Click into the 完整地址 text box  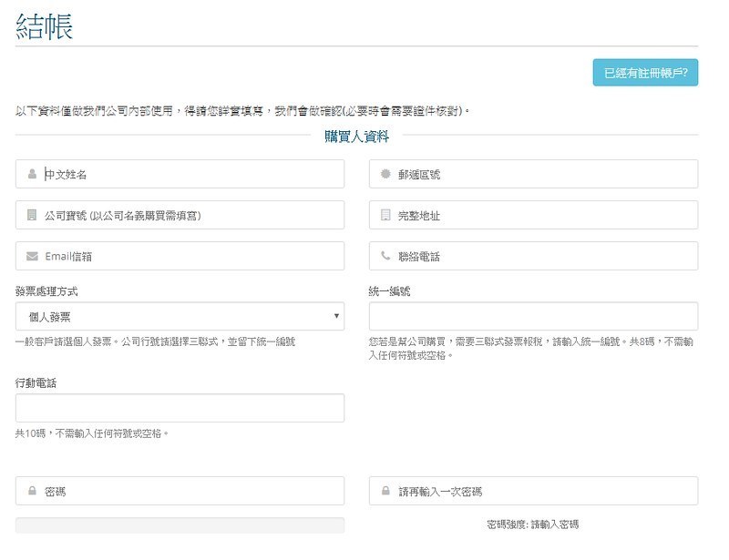(545, 215)
